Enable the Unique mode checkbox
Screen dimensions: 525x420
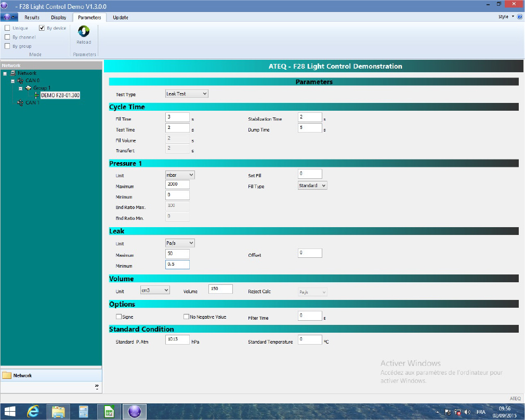coord(7,28)
